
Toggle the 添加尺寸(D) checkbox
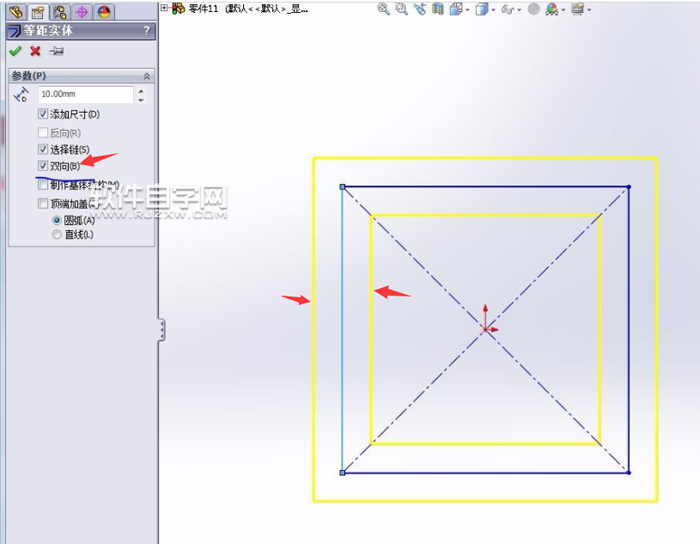click(43, 114)
